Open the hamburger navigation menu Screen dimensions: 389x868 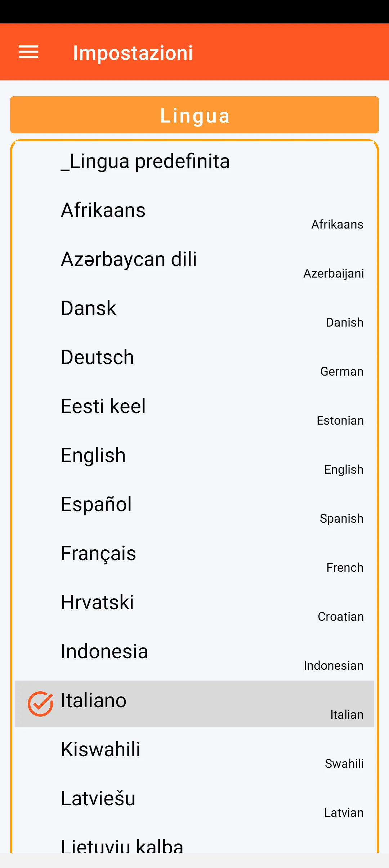point(28,52)
